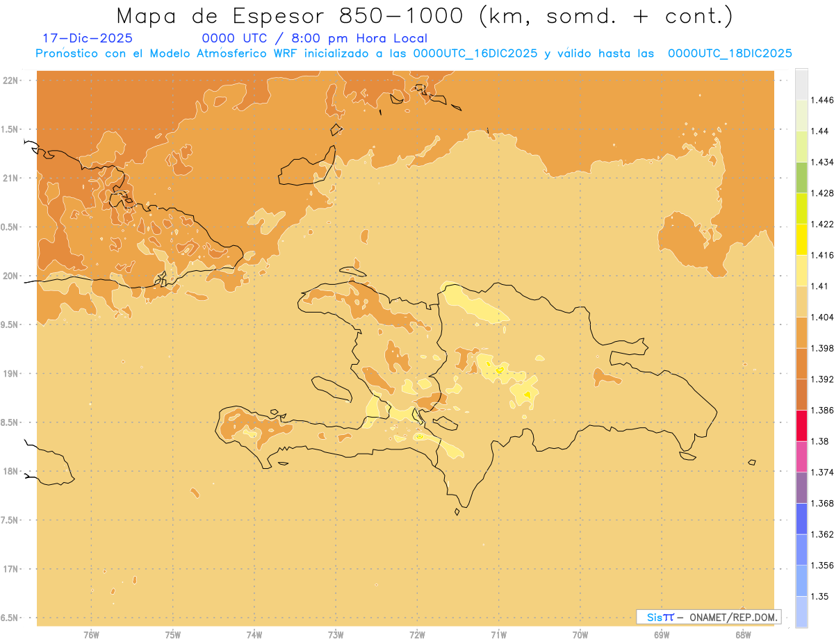This screenshot has height=644, width=834.
Task: Click the legend value "1.374"
Action: pyautogui.click(x=822, y=472)
